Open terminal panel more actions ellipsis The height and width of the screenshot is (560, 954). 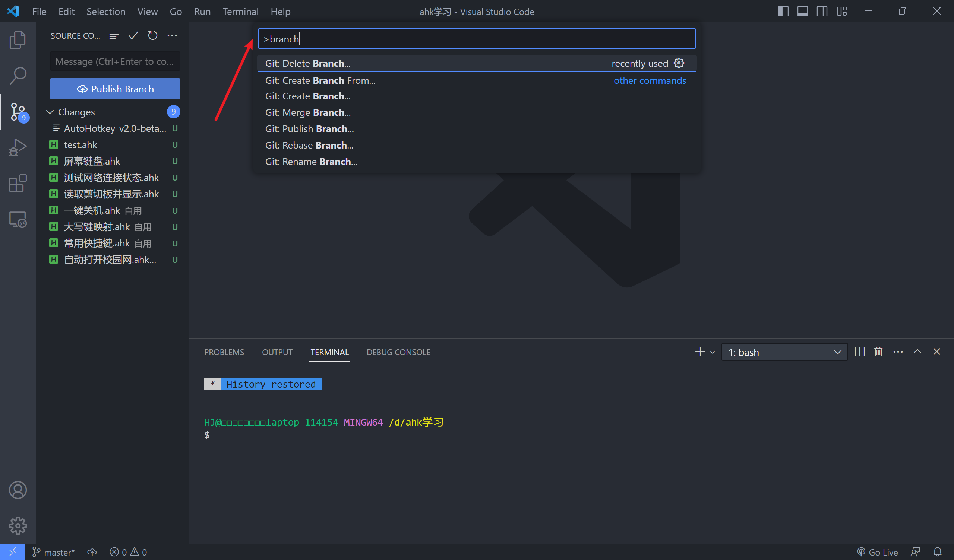click(x=898, y=352)
